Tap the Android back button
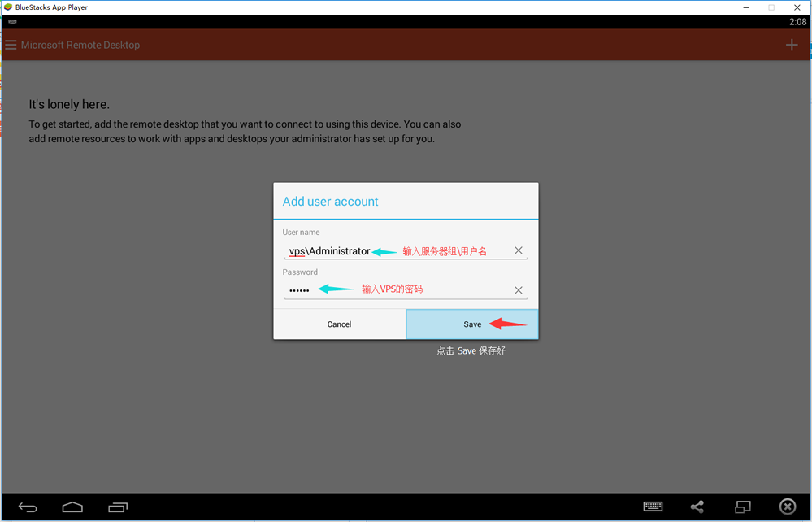812x522 pixels. click(x=28, y=507)
